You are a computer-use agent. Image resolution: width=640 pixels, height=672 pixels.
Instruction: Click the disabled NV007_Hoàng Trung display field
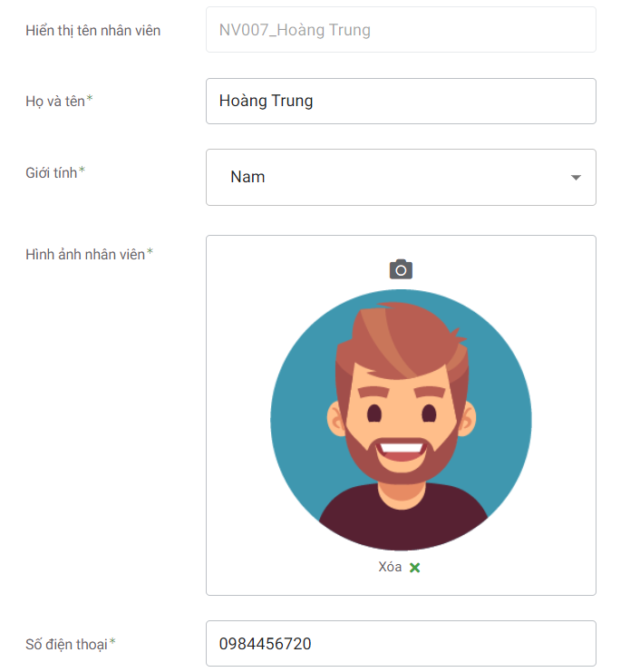pos(401,30)
